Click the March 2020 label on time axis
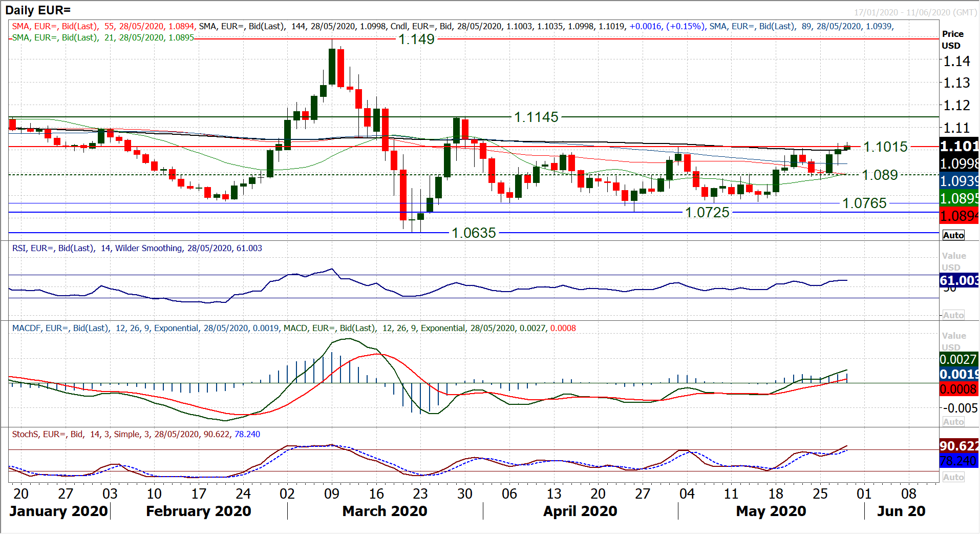 coord(385,511)
